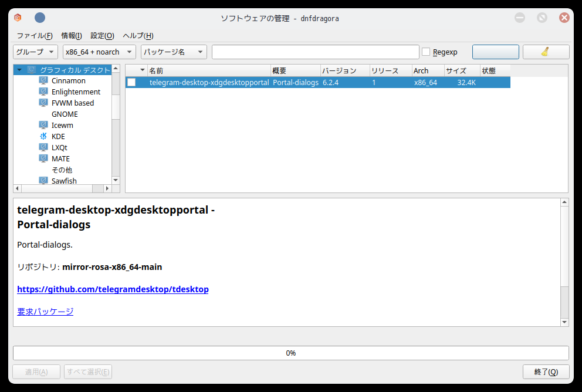The height and width of the screenshot is (392, 582).
Task: Select the Enlightenment group label
Action: point(76,92)
